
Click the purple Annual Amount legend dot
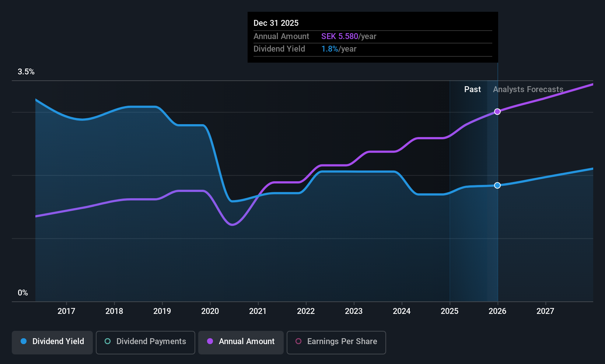pyautogui.click(x=210, y=341)
